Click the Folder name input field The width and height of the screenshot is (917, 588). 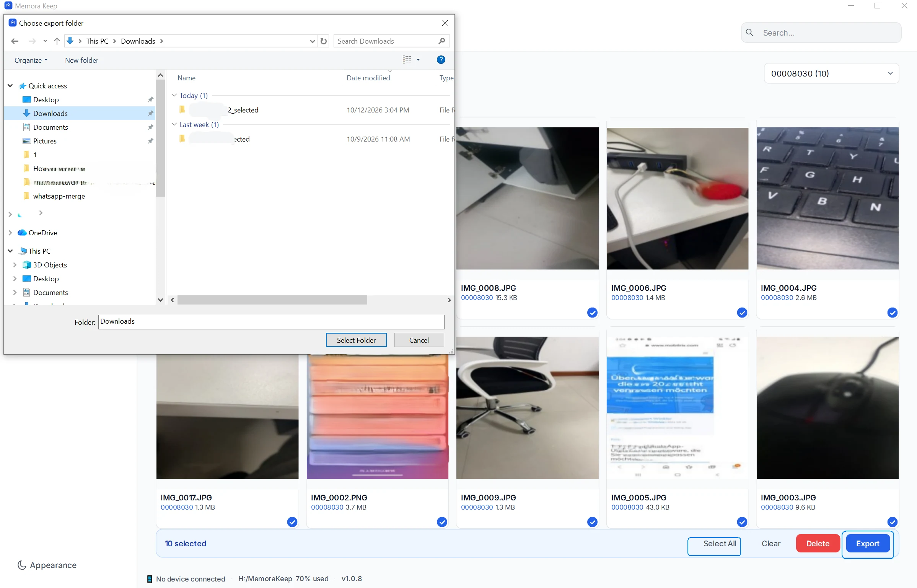click(271, 322)
